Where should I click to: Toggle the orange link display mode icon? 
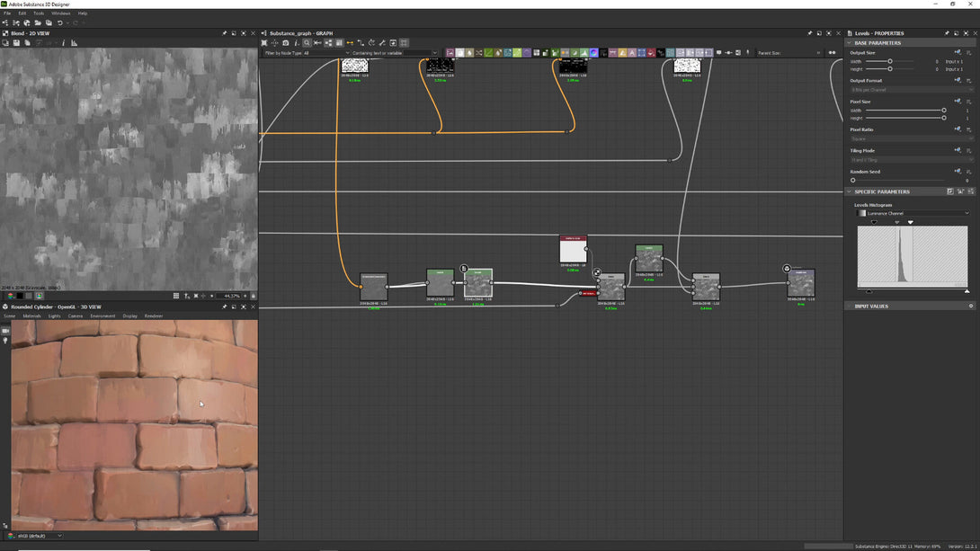pyautogui.click(x=350, y=43)
